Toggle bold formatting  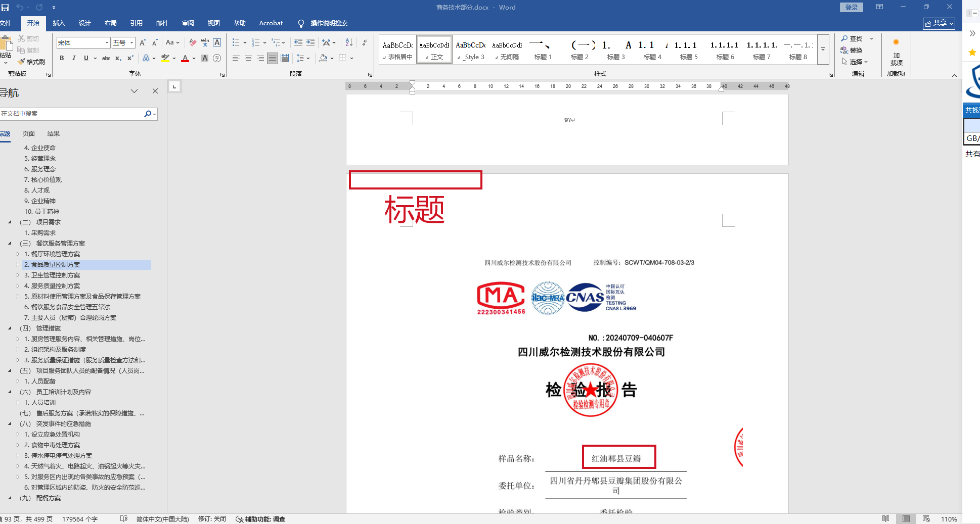pos(62,58)
